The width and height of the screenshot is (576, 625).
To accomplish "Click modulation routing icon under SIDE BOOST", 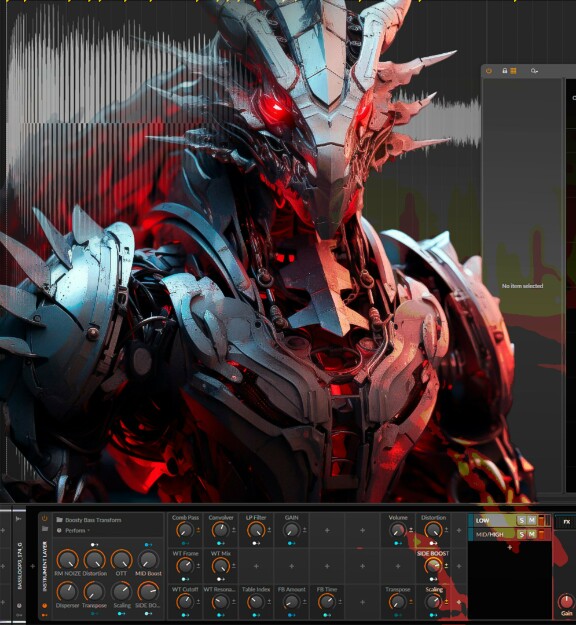I will click(433, 579).
